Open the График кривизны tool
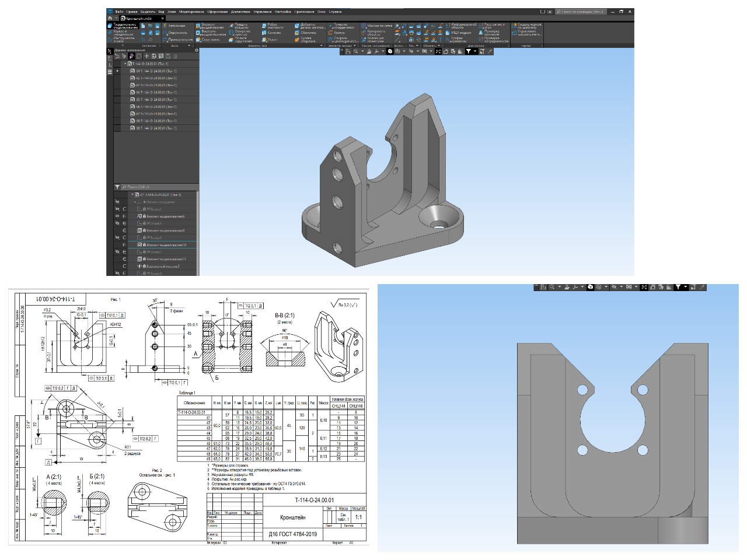 click(456, 40)
